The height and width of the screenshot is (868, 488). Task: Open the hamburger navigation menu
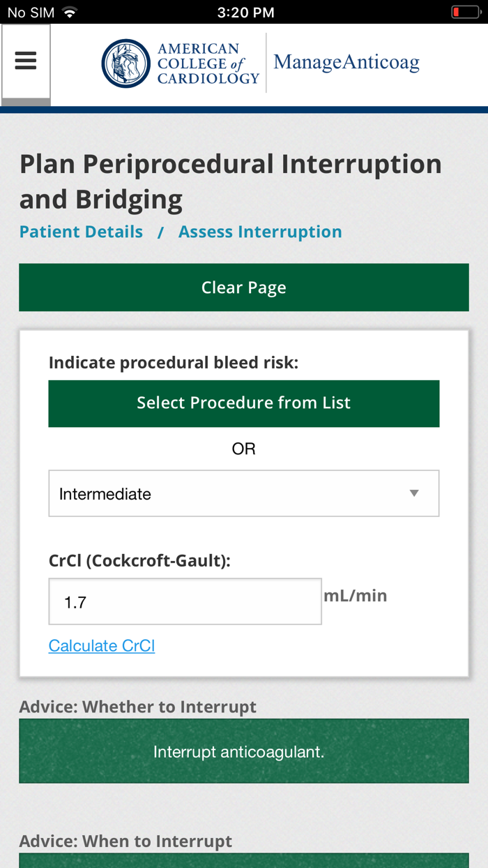pyautogui.click(x=26, y=60)
